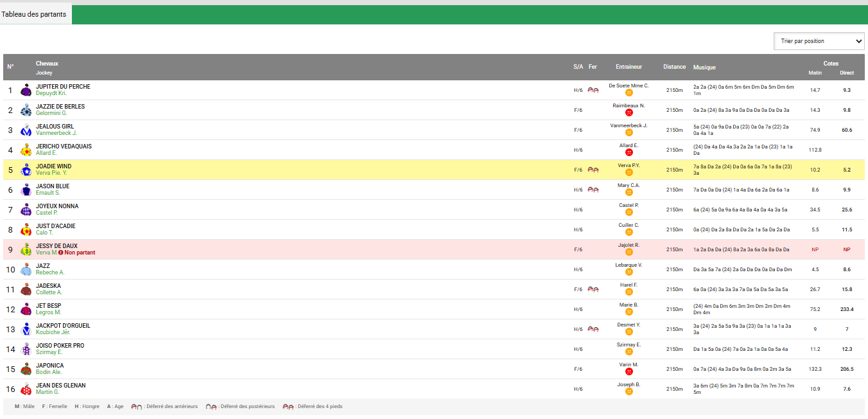Image resolution: width=868 pixels, height=419 pixels.
Task: Click the non partant warning icon for Jessy de Daux
Action: point(61,253)
